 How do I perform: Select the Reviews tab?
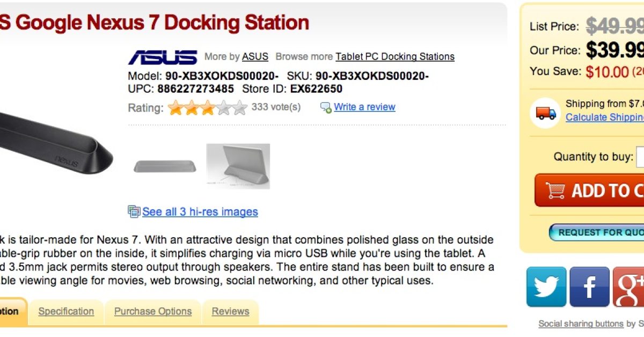pyautogui.click(x=230, y=311)
